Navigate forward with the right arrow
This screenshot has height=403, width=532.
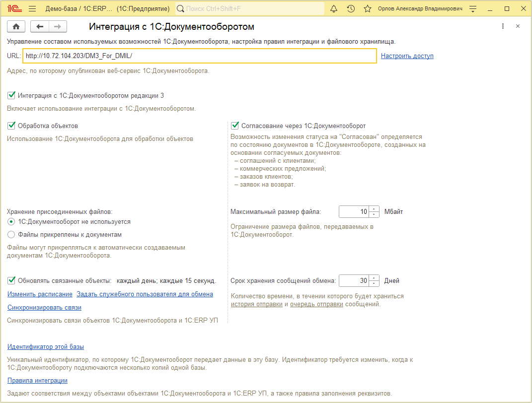point(58,26)
